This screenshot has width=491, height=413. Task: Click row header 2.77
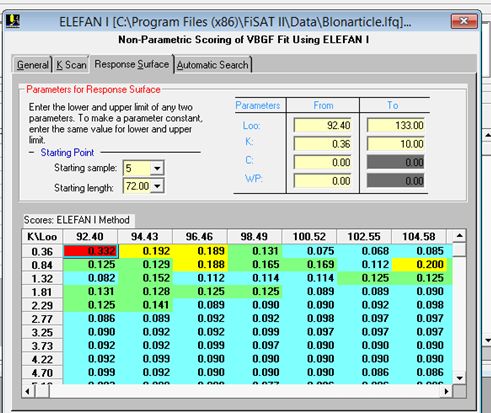click(42, 319)
